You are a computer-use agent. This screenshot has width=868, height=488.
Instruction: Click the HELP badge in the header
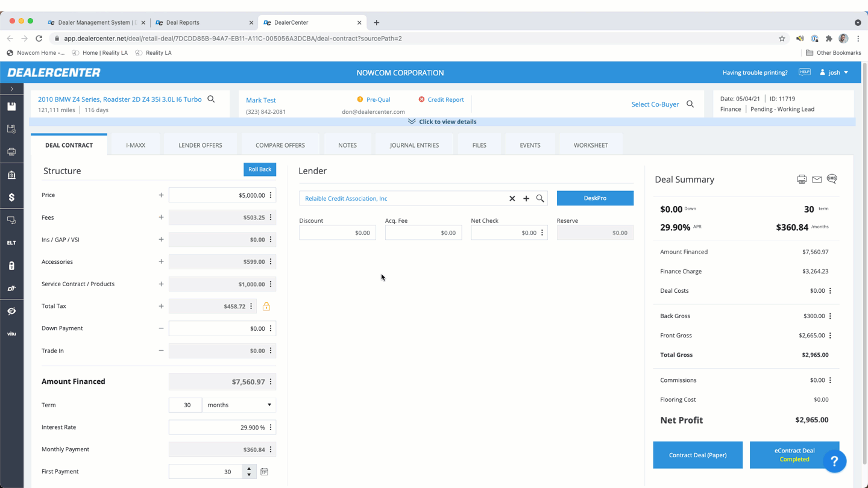(805, 72)
